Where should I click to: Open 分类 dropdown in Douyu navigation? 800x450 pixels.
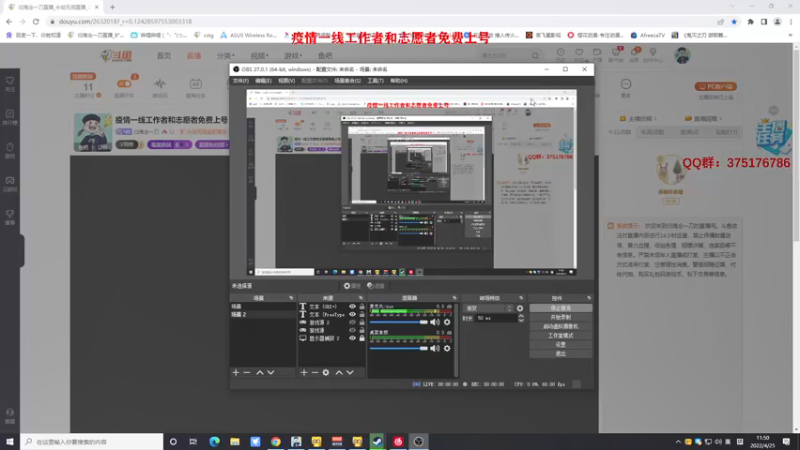[x=226, y=56]
